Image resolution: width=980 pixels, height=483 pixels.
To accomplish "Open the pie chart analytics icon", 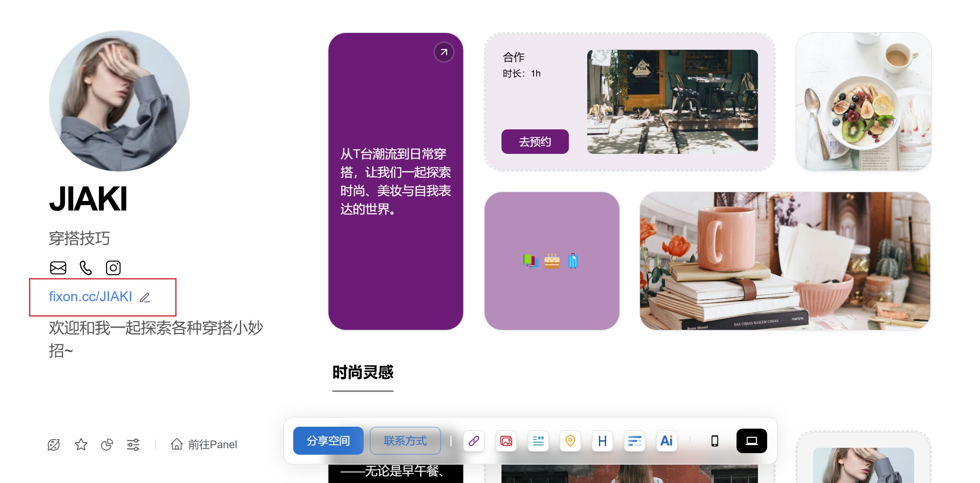I will 107,444.
